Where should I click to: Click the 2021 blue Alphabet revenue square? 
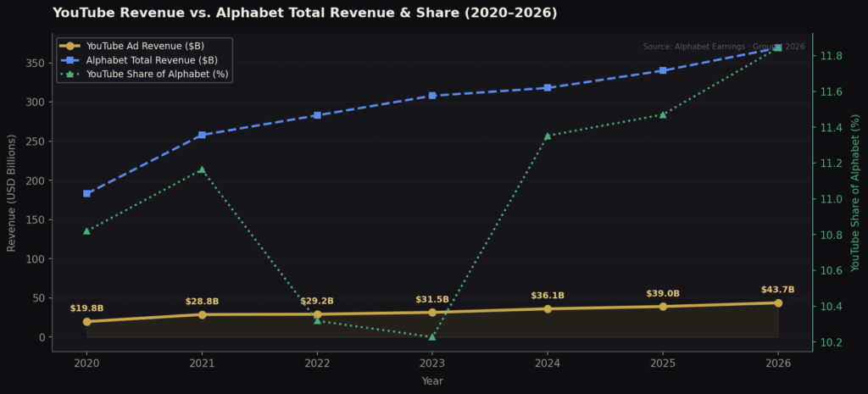202,135
